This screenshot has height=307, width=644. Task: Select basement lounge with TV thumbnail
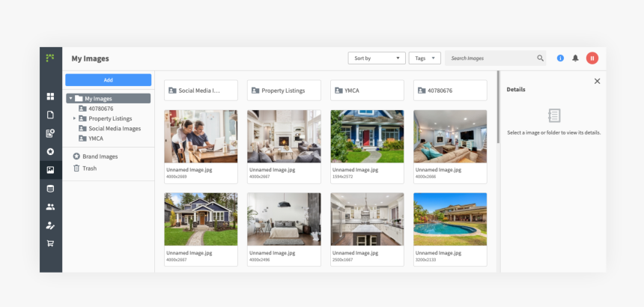coord(450,136)
